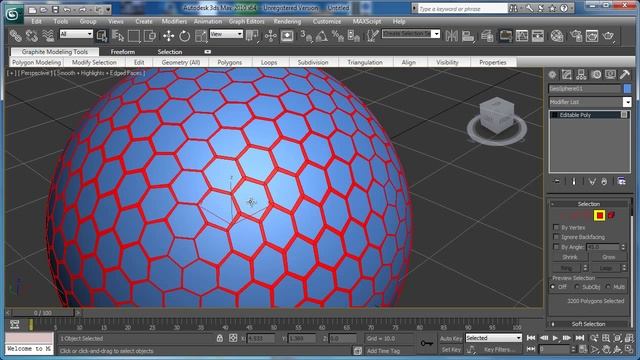Switch to the Freeform ribbon tab
640x360 pixels.
(x=122, y=52)
